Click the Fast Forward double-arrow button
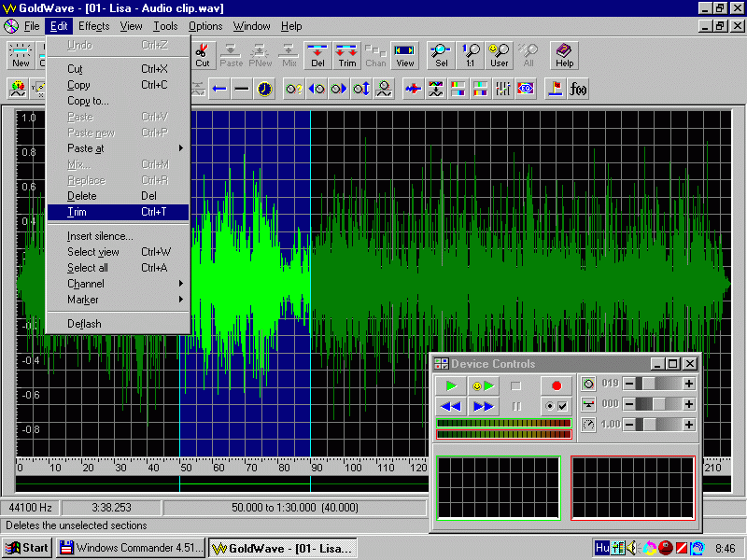This screenshot has width=747, height=560. [483, 406]
